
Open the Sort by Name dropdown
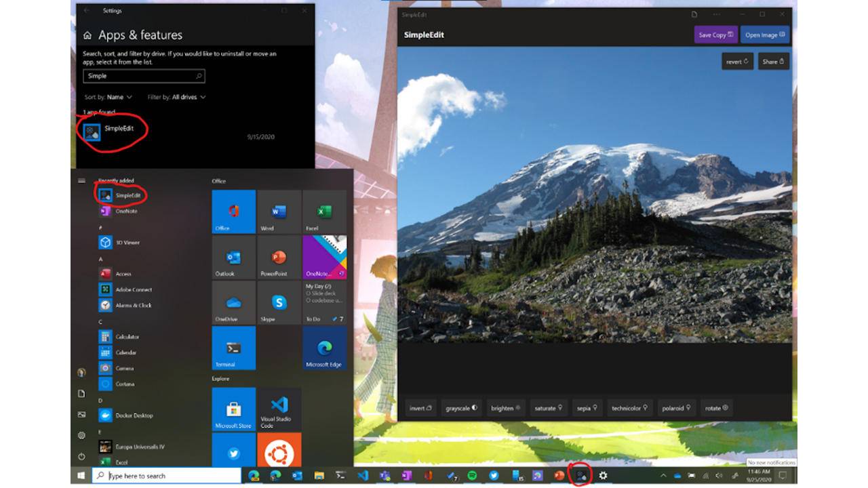click(x=107, y=97)
